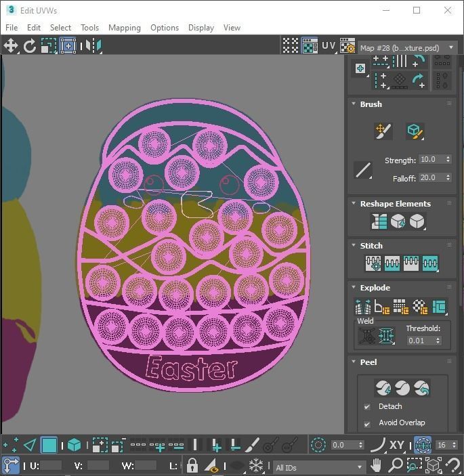The height and width of the screenshot is (476, 464).
Task: Toggle the Peel Mode icon
Action: click(x=402, y=388)
